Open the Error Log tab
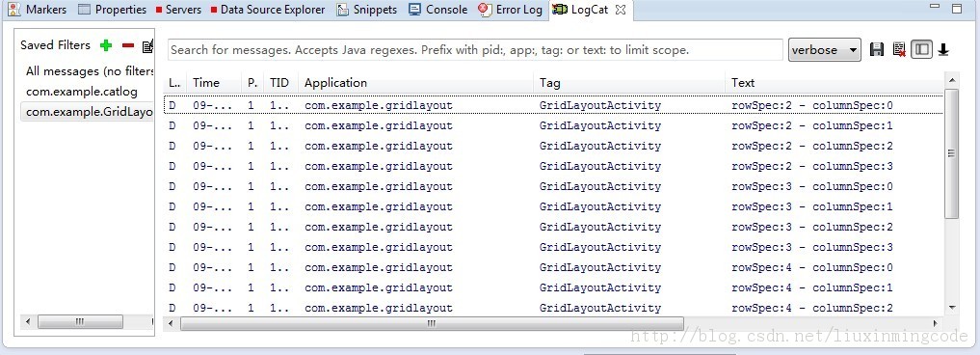Viewport: 980px width, 355px height. [510, 10]
